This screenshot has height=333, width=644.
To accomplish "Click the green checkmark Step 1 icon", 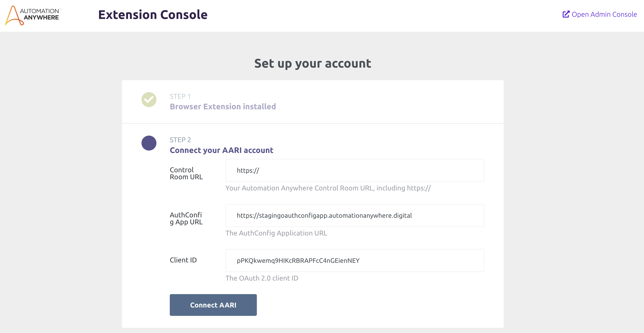I will [x=149, y=100].
